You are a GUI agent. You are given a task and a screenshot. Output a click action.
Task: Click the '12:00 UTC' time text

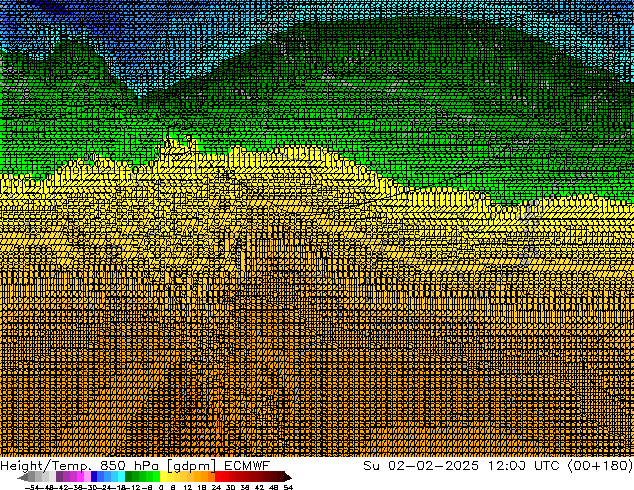click(523, 465)
